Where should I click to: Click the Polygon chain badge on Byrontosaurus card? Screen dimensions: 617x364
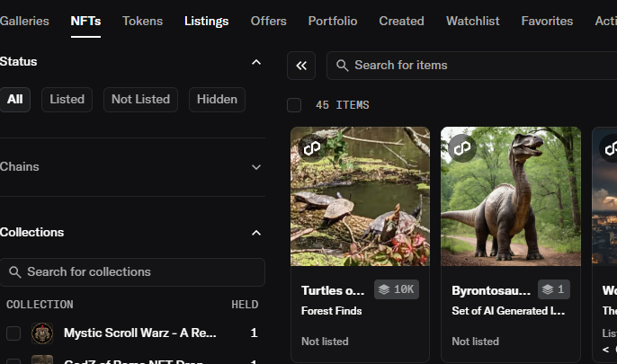[462, 146]
